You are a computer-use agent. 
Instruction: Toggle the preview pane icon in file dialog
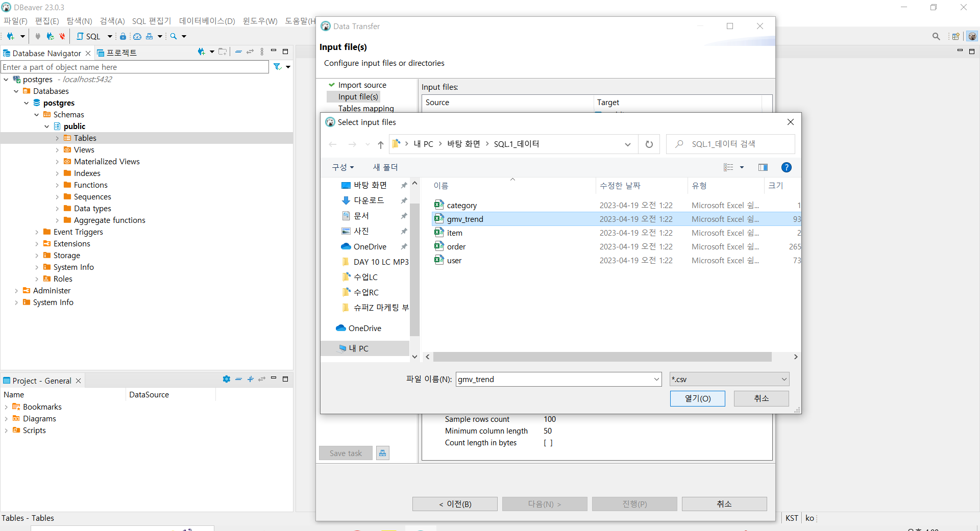[x=763, y=167]
